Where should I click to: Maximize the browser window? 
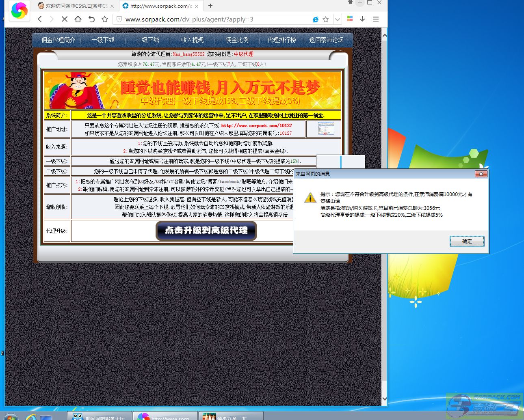tap(370, 2)
